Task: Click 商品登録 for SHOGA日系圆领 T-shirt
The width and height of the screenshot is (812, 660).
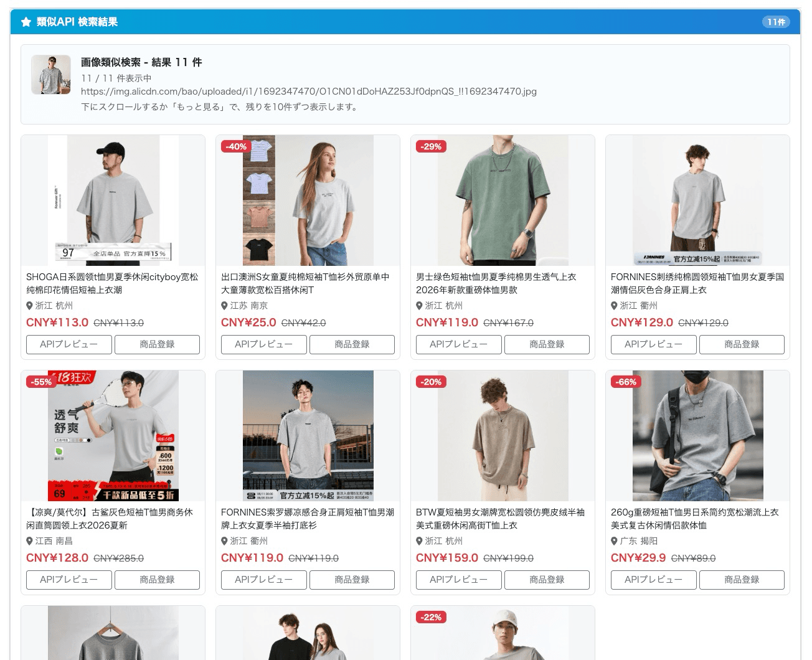Action: (157, 344)
